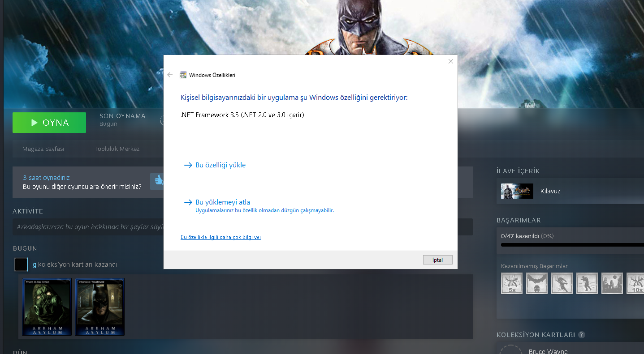Click the KOLEKSİYON KARTLARI help question mark
Image resolution: width=644 pixels, height=354 pixels.
(x=582, y=335)
